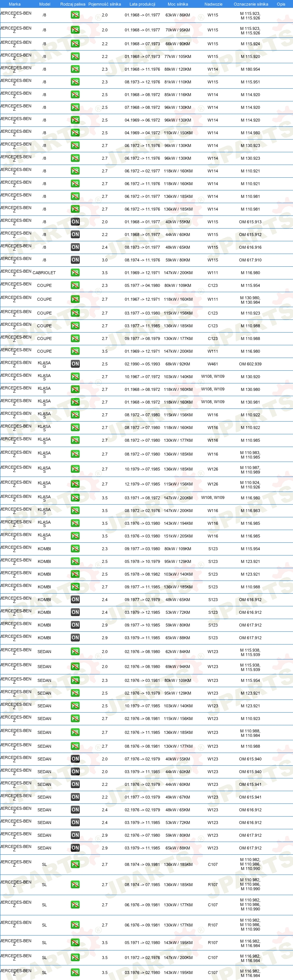This screenshot has width=293, height=980.
Task: Click the engine code M 115.951
Action: (x=250, y=82)
